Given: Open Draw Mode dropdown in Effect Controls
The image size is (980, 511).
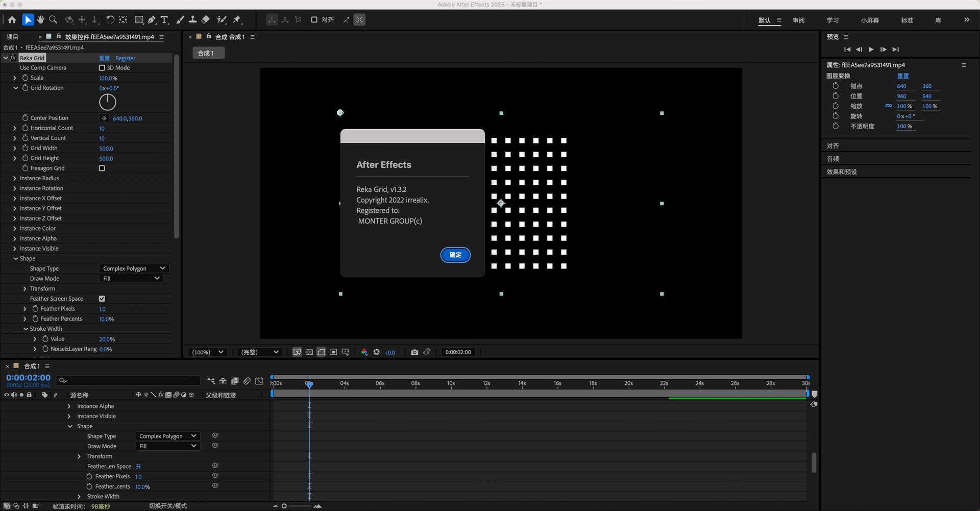Looking at the screenshot, I should point(131,279).
